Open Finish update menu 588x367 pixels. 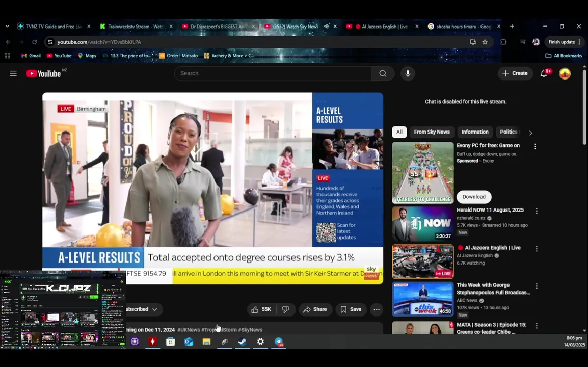pyautogui.click(x=565, y=42)
